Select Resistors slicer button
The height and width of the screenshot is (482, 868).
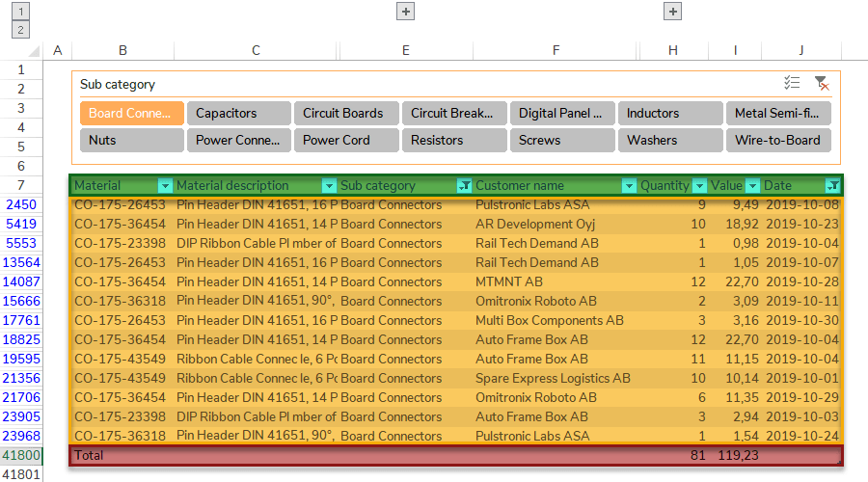pos(453,140)
